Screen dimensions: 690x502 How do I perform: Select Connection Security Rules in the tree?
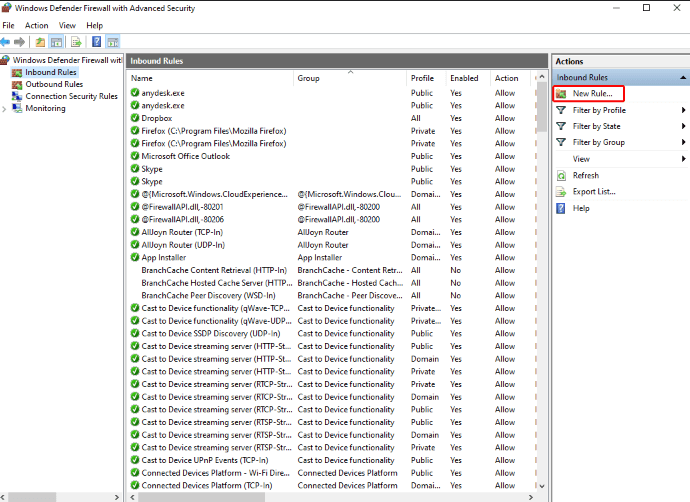pos(71,96)
